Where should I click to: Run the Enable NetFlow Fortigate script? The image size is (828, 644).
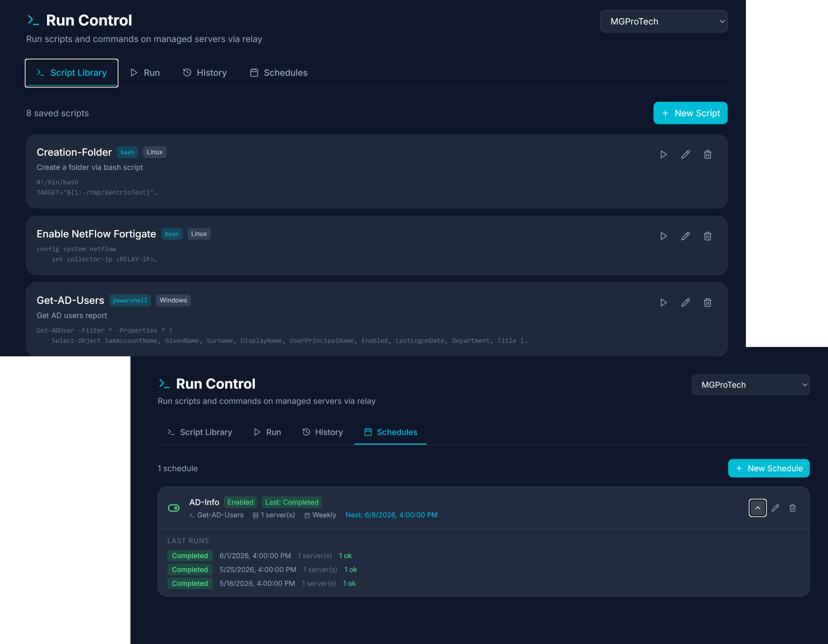tap(663, 236)
